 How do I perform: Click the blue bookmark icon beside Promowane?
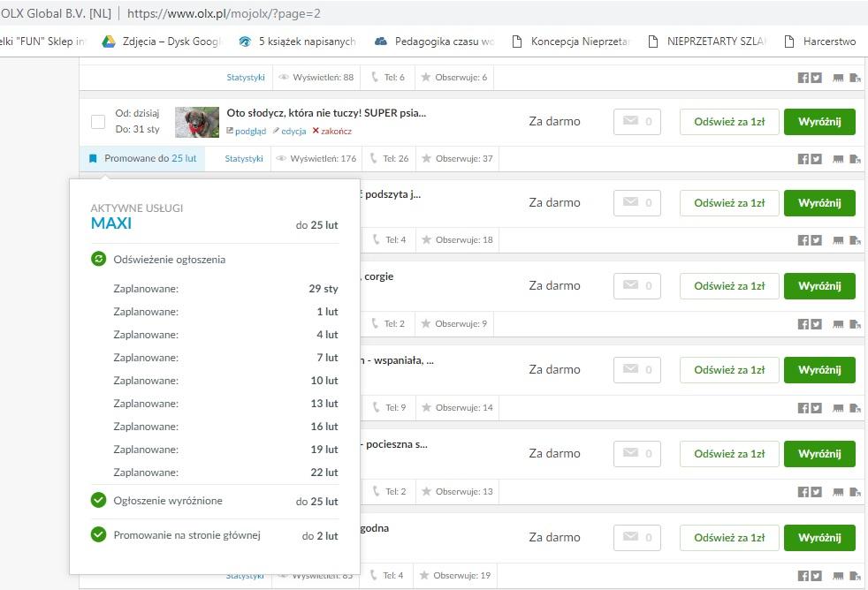click(x=93, y=159)
